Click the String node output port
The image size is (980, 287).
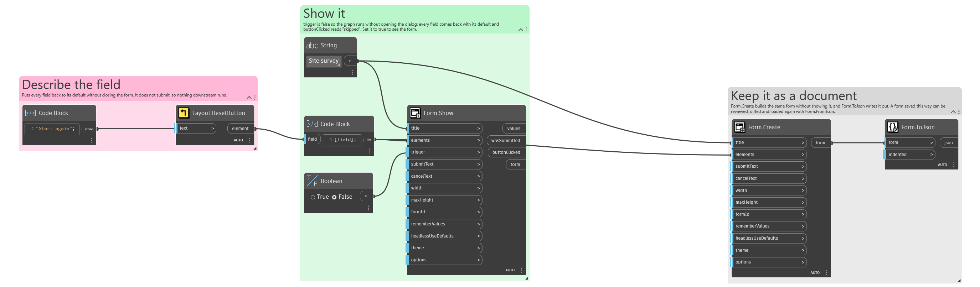click(x=350, y=61)
